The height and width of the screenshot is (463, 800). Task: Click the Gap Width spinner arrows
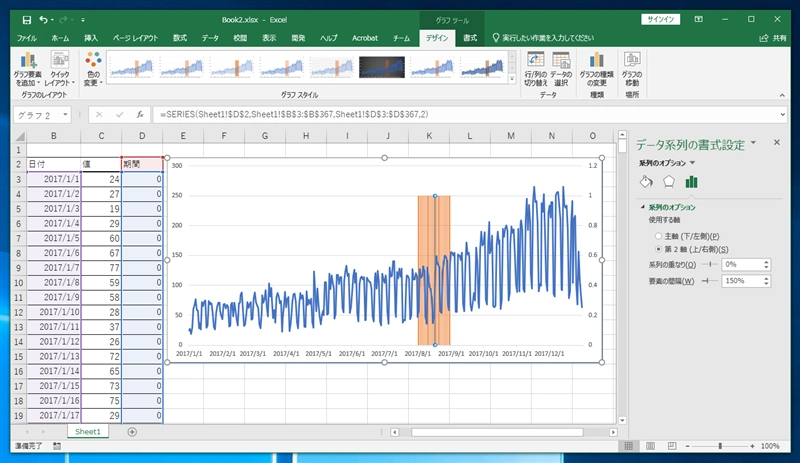tap(766, 281)
